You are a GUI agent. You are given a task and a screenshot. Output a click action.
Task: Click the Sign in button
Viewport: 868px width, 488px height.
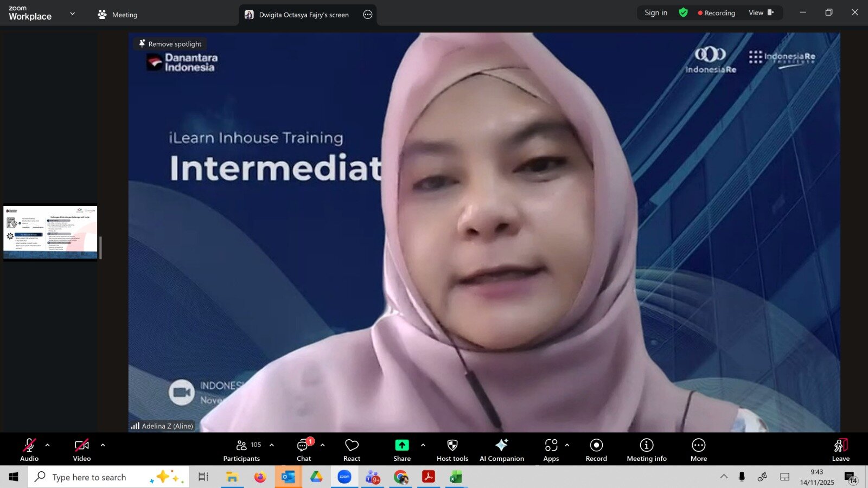point(655,12)
